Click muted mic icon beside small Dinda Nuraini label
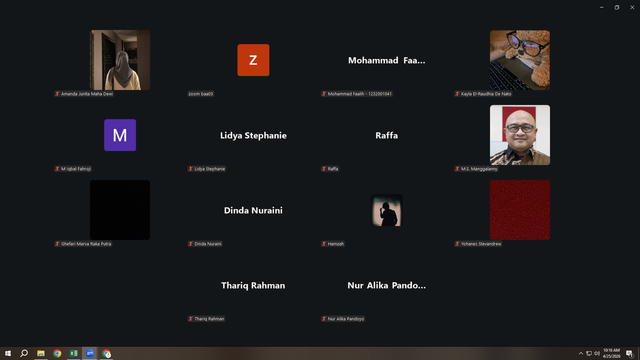640x360 pixels. [191, 244]
